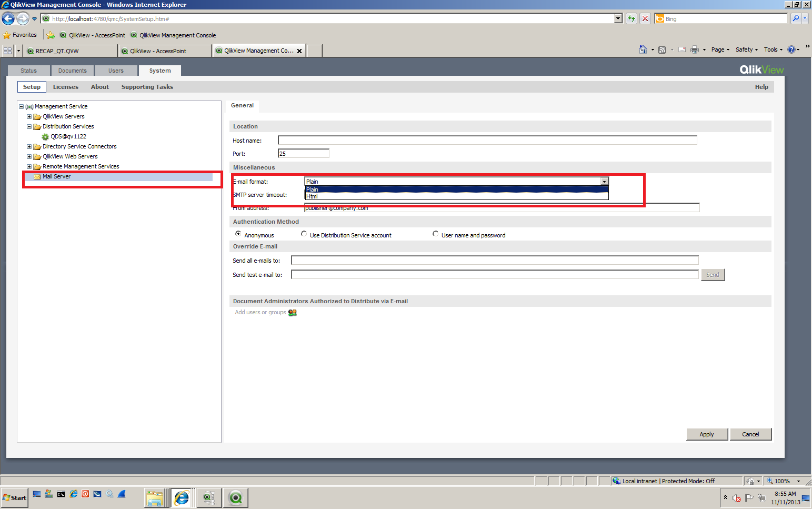The image size is (812, 509).
Task: Click the Print icon in the command bar
Action: [x=695, y=49]
